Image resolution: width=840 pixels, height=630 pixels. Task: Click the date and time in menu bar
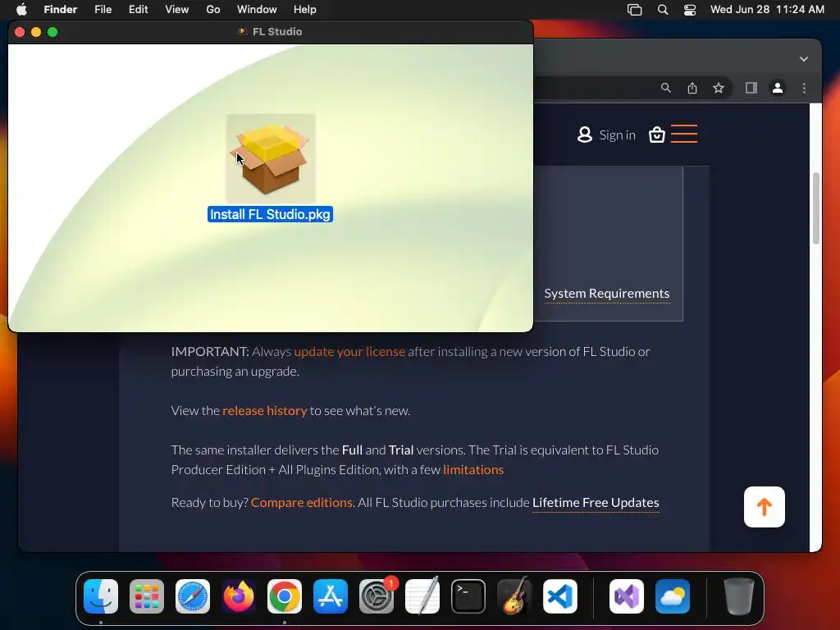[x=767, y=9]
